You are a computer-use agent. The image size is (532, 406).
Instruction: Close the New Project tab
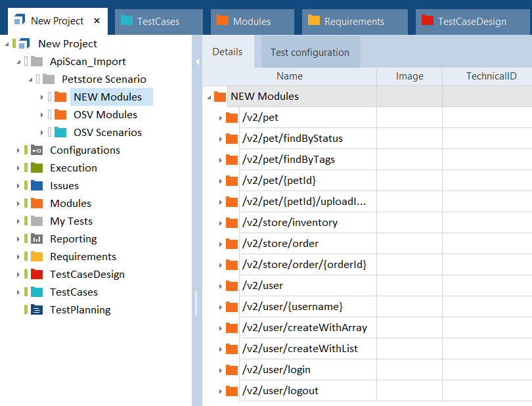click(97, 21)
